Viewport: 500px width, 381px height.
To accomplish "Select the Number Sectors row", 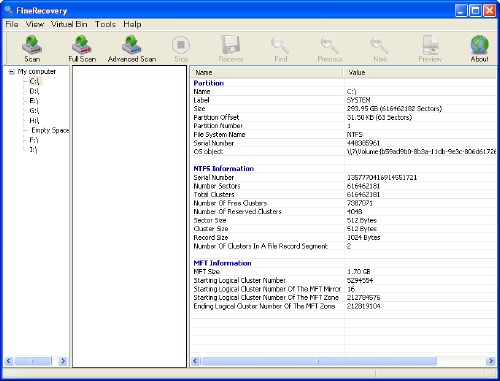I will pyautogui.click(x=343, y=186).
